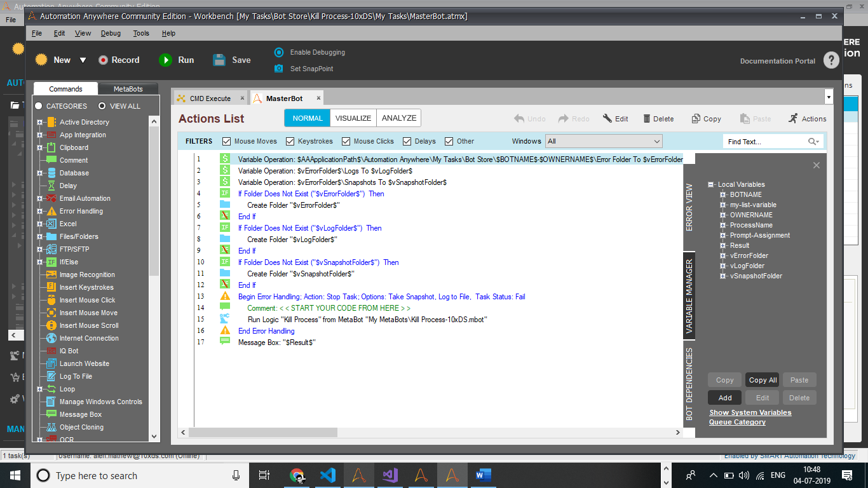
Task: Click the Delete trash icon in Actions List
Action: [647, 119]
